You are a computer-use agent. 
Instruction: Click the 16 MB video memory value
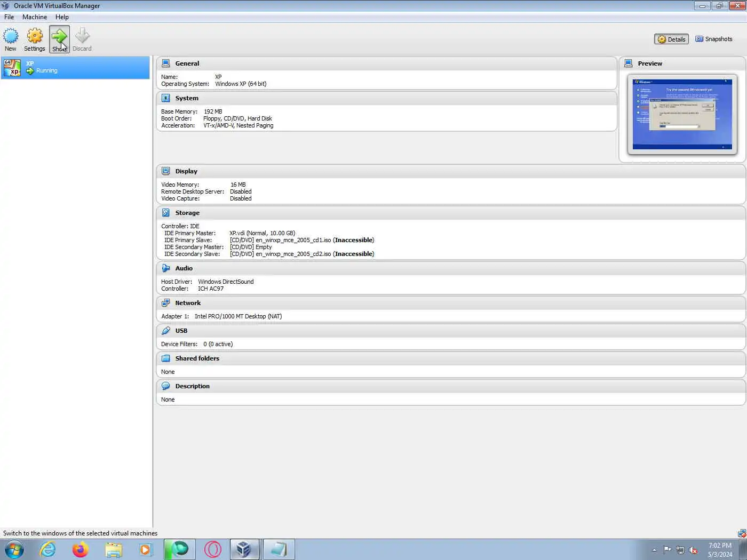[x=238, y=185]
